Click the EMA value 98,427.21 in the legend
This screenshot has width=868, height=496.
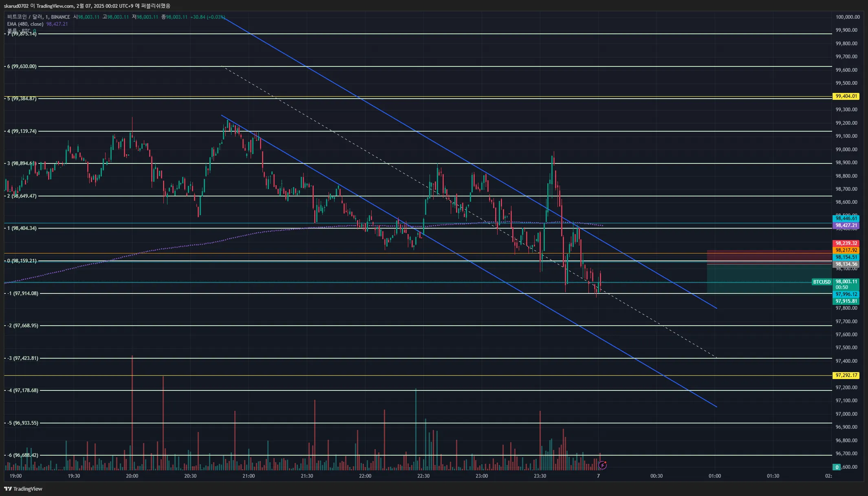pyautogui.click(x=57, y=24)
